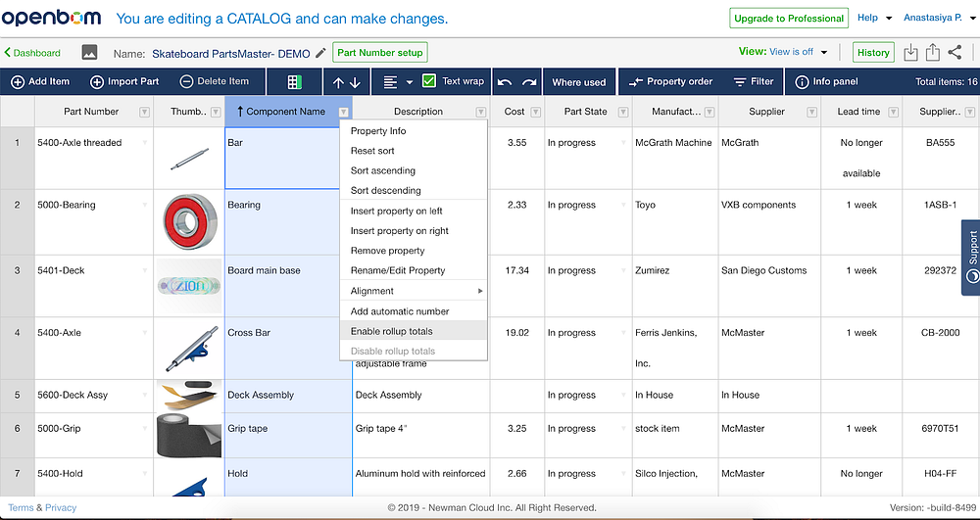Go back to Dashboard
Viewport: 980px width, 520px height.
tap(32, 53)
